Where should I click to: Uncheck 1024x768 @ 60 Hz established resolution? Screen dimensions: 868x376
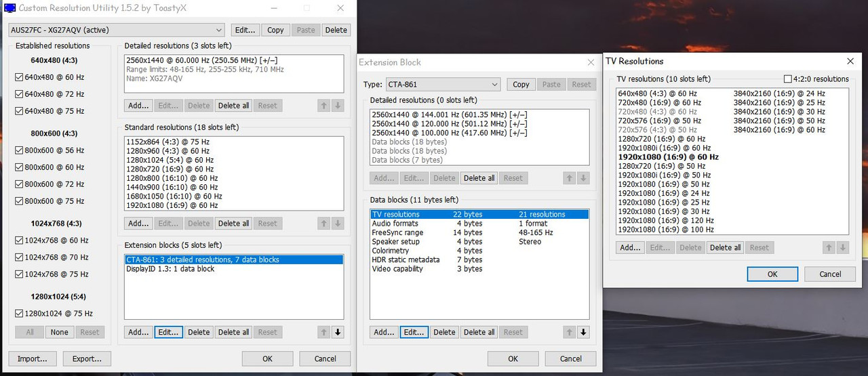pyautogui.click(x=19, y=241)
